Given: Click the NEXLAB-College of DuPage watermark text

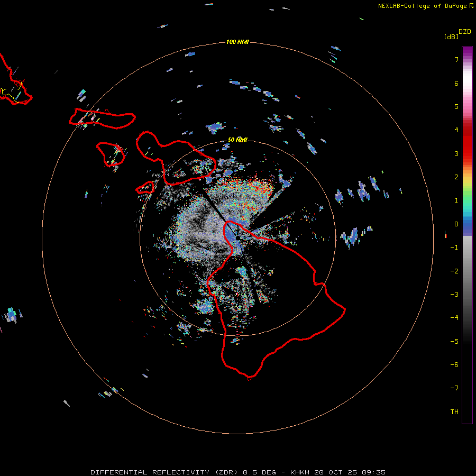Looking at the screenshot, I should point(425,6).
